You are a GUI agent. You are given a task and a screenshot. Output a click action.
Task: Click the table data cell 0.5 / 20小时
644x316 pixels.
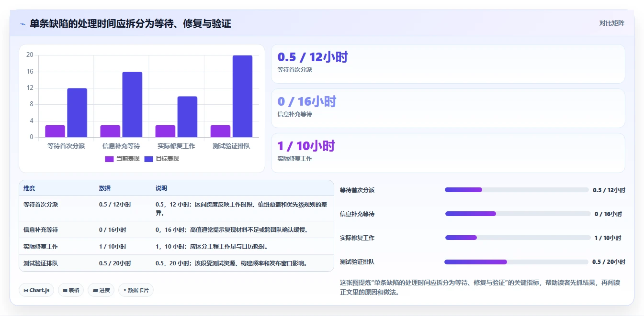pos(115,263)
